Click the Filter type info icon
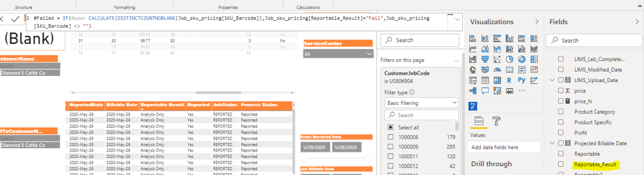This screenshot has height=175, width=644. 412,92
